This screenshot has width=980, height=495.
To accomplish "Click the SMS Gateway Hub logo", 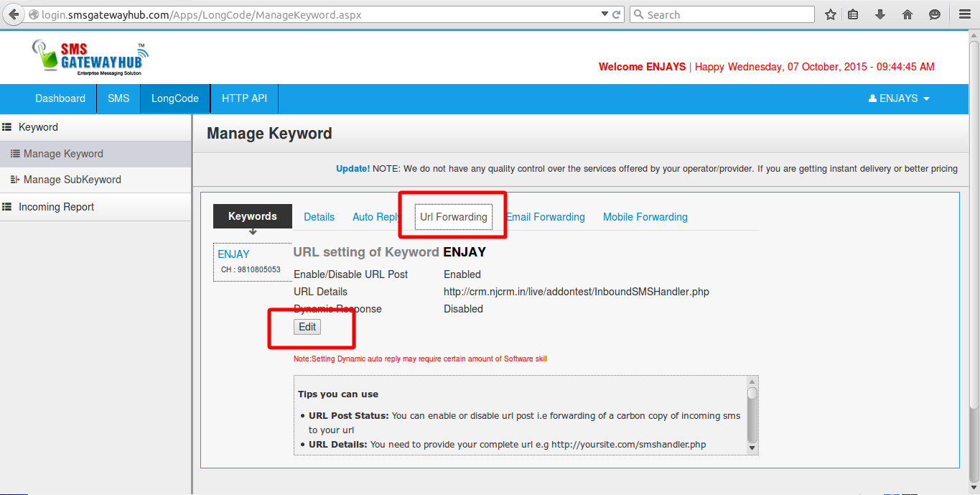I will point(90,58).
